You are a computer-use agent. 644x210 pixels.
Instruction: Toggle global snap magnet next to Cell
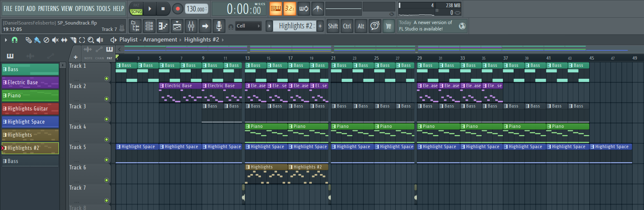tap(231, 27)
